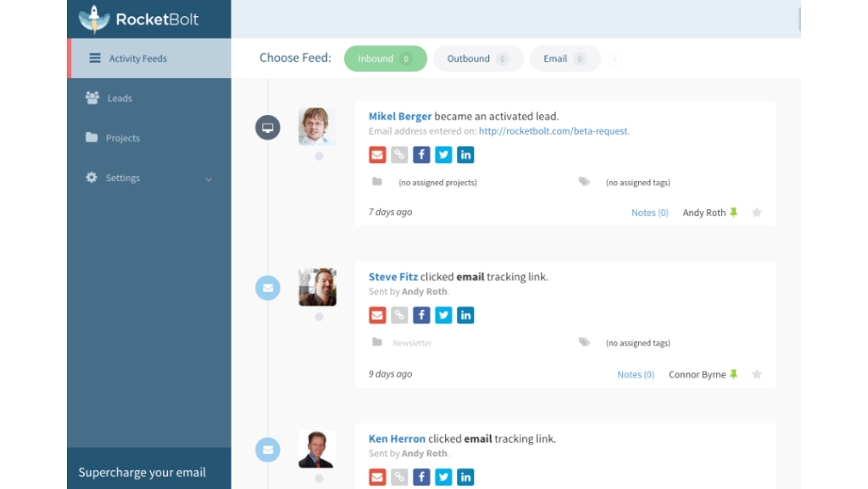868x489 pixels.
Task: Star the Mikel Berger activity
Action: 756,213
